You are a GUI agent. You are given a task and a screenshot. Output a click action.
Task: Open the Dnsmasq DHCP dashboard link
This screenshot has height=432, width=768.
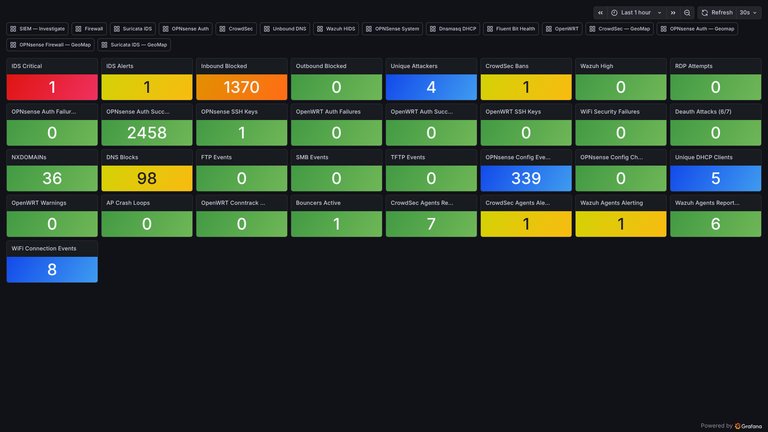(453, 29)
